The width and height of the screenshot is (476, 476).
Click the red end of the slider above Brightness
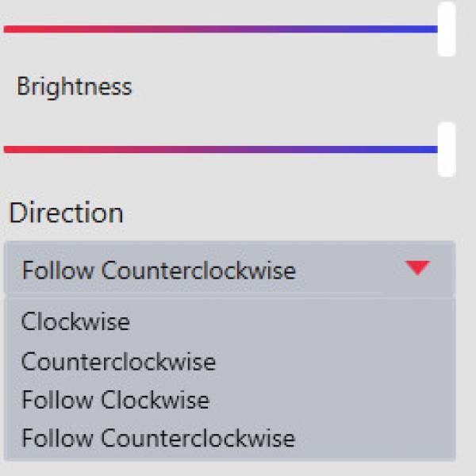[6, 29]
